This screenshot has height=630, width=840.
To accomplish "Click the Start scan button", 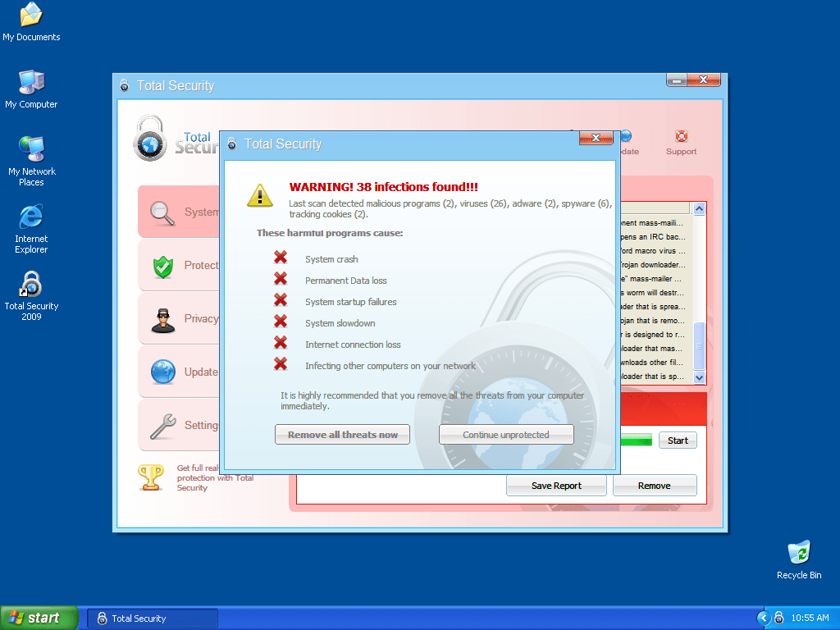I will coord(678,441).
